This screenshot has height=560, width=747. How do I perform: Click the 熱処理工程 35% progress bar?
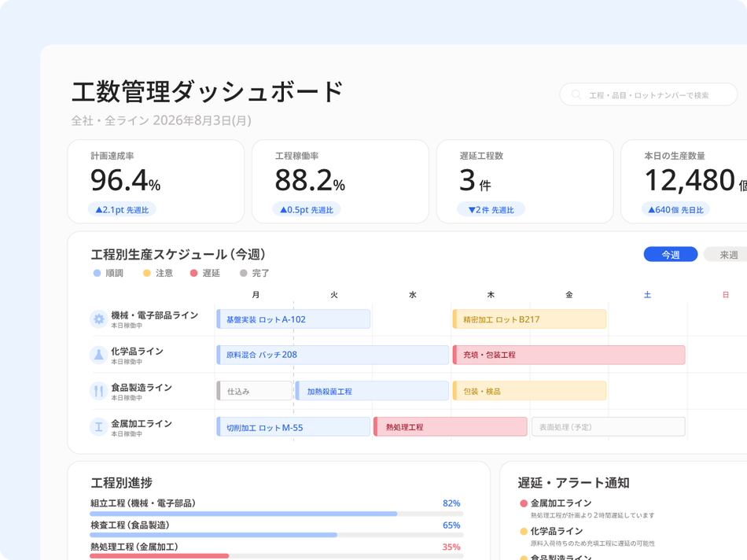point(276,556)
